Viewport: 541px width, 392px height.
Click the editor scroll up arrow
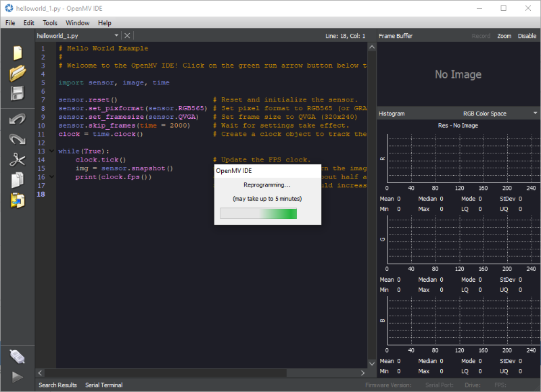[372, 47]
